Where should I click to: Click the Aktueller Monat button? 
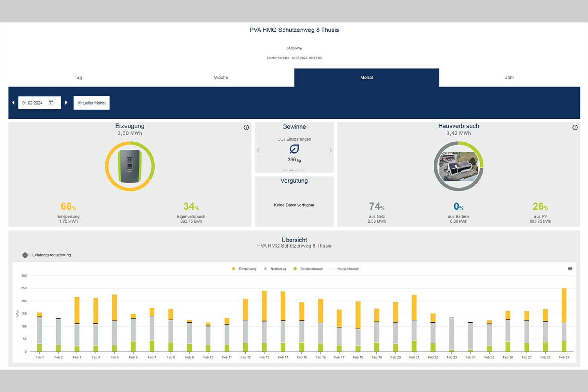[x=92, y=103]
